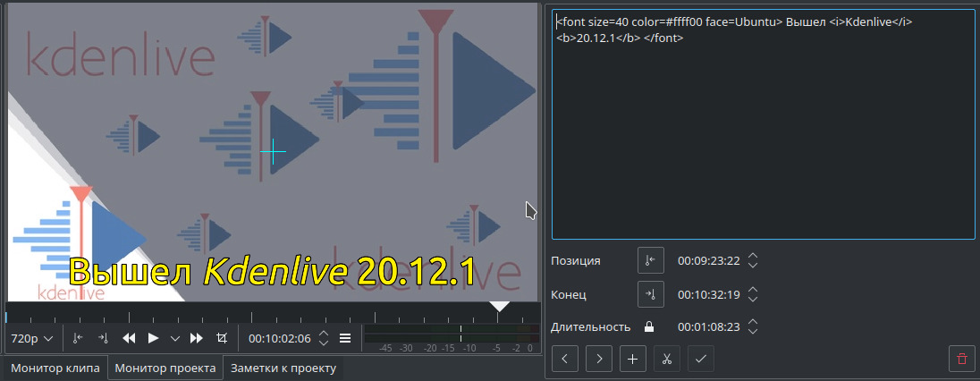The image size is (980, 381).
Task: Click inside the subtitle text editor
Action: [763, 124]
